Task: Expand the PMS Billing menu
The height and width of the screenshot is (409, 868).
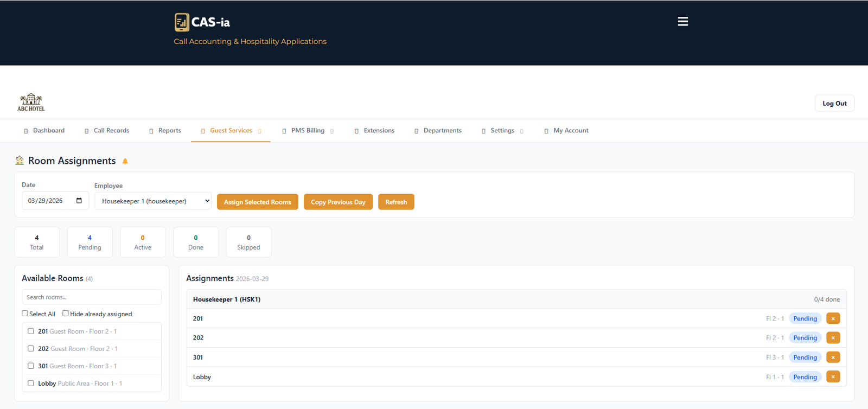Action: pos(308,131)
